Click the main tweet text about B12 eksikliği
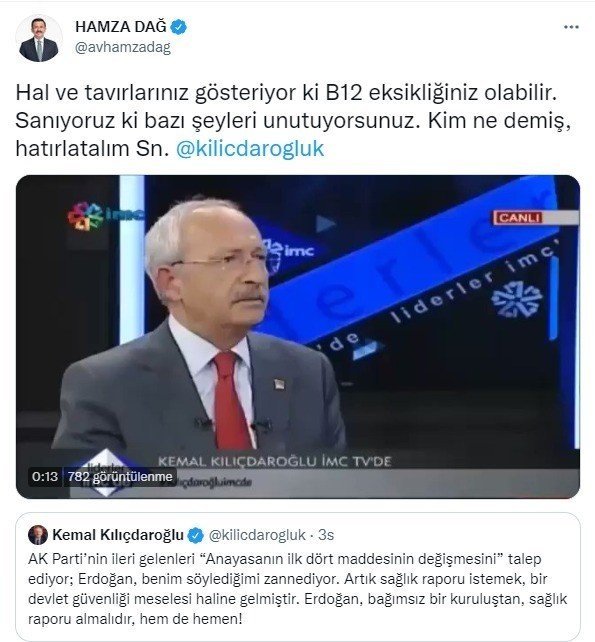This screenshot has height=642, width=595. tap(293, 121)
